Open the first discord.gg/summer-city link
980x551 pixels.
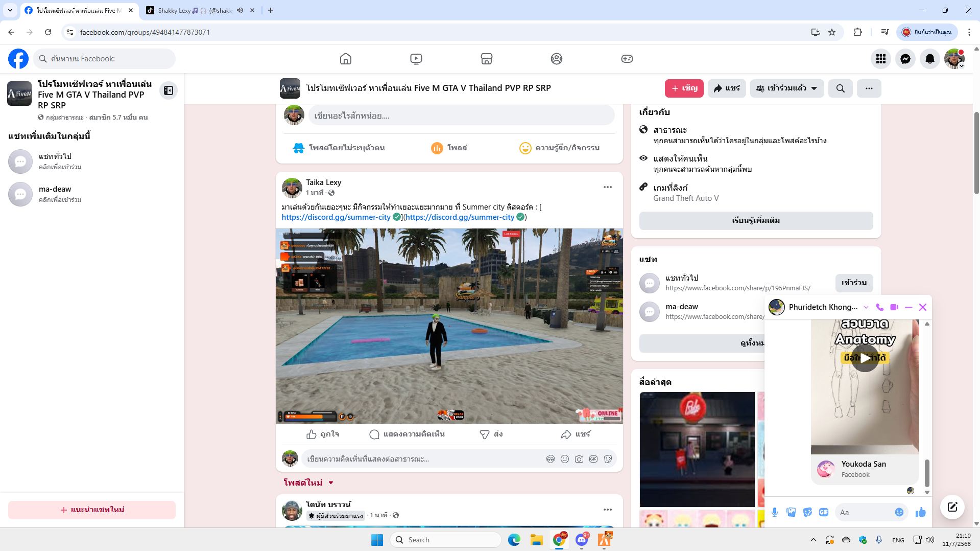(336, 217)
